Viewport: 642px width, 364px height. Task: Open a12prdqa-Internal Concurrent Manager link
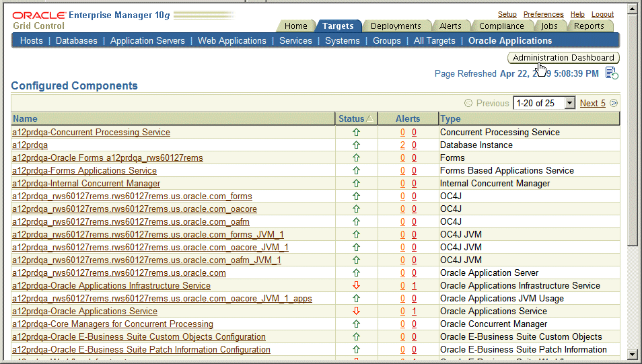point(86,184)
